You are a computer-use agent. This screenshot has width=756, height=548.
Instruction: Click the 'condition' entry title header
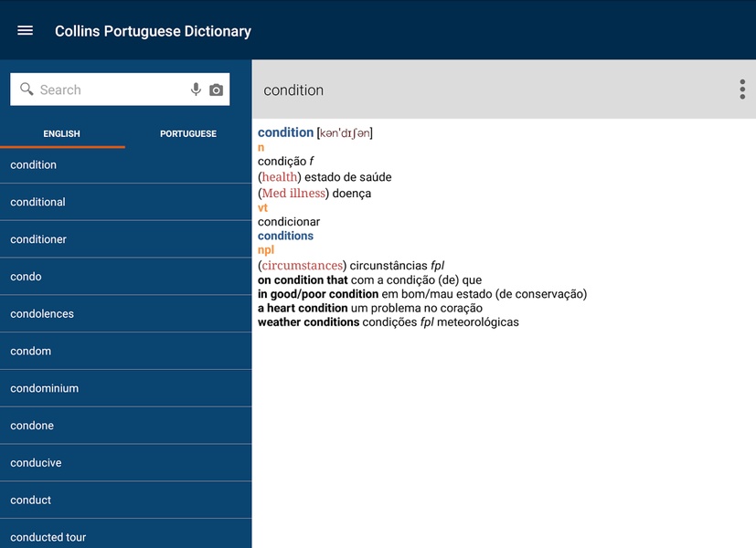click(293, 90)
